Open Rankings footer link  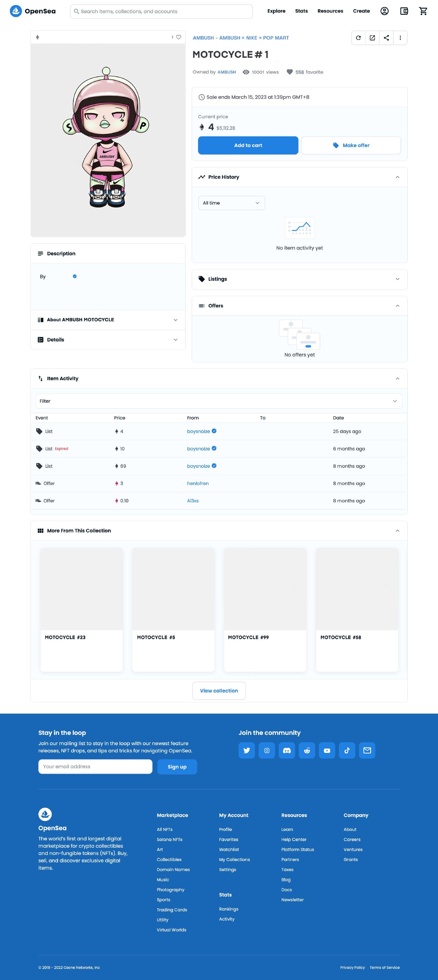click(229, 909)
